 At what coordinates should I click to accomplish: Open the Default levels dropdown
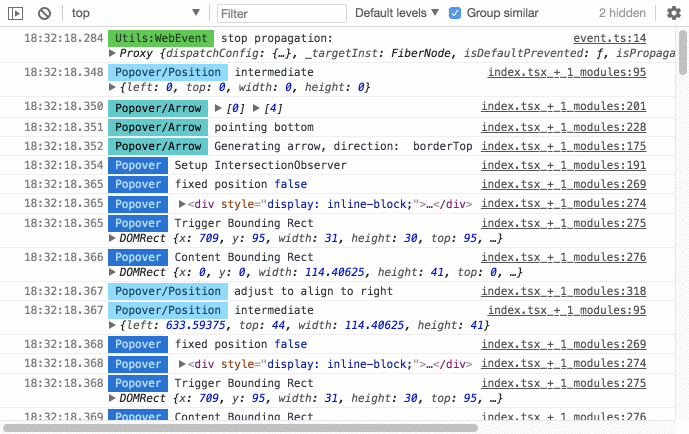(x=397, y=13)
